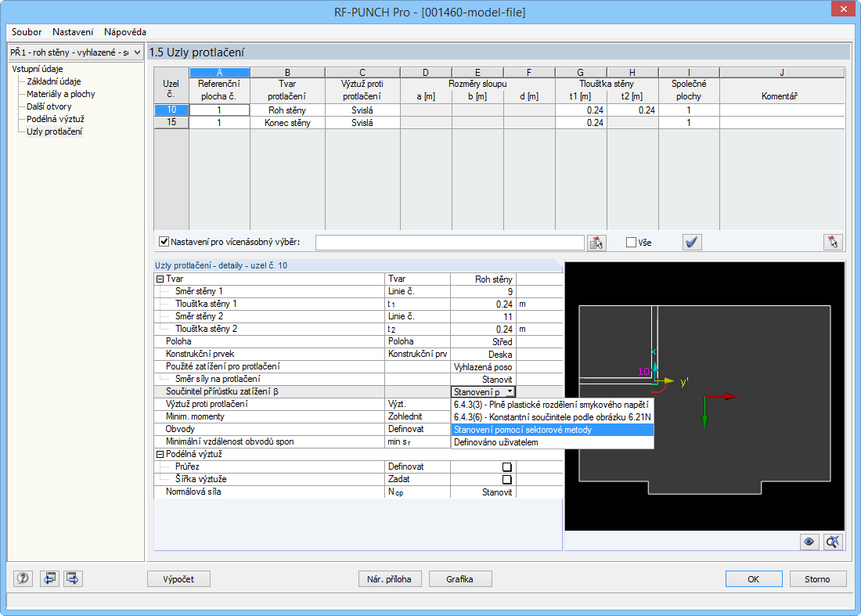Open Podélná výztuž tree item
Viewport: 861px width, 616px height.
[56, 119]
